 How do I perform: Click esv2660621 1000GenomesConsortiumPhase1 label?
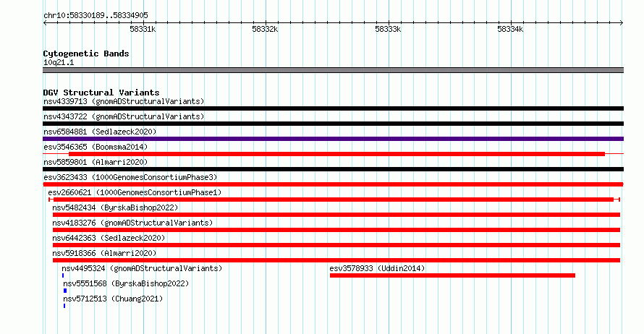(135, 192)
